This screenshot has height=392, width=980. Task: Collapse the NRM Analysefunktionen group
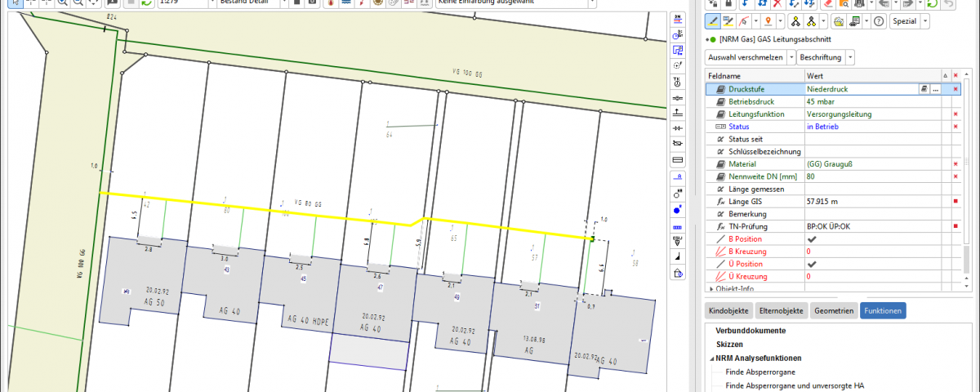click(711, 358)
